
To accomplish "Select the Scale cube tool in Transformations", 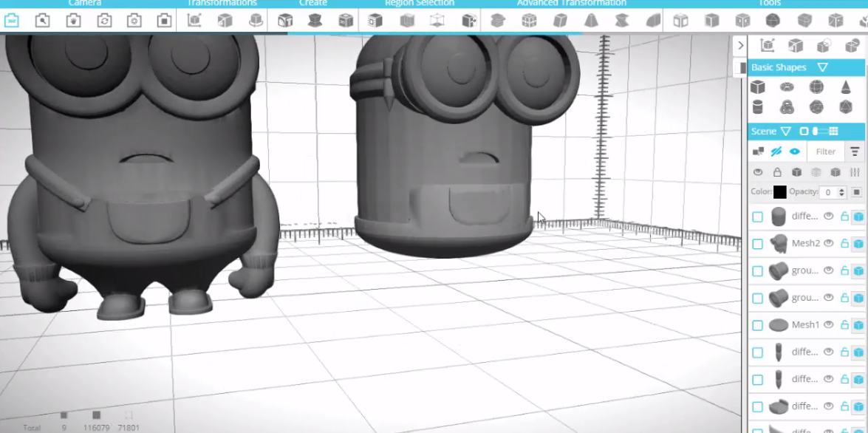I will tap(225, 21).
